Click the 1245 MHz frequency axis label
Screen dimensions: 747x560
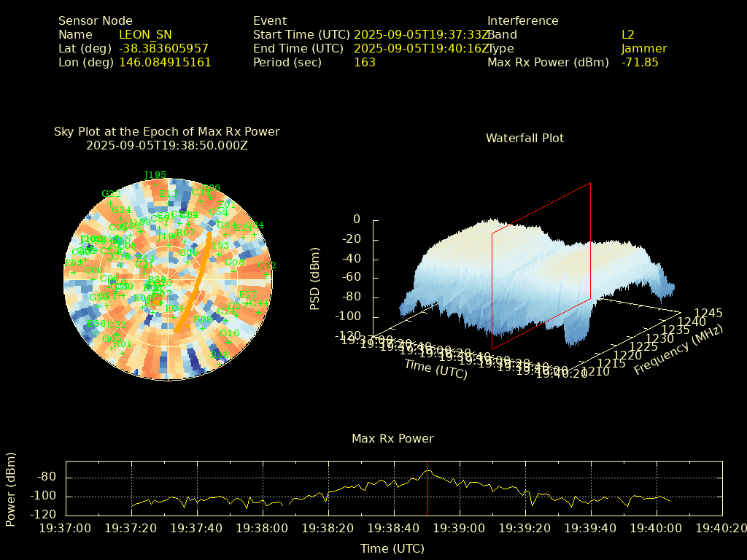[x=708, y=314]
